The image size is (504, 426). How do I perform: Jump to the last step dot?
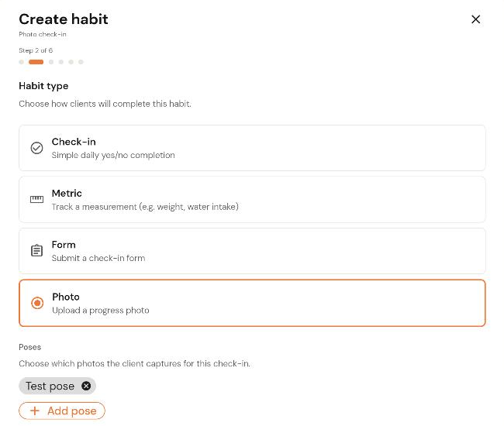point(81,62)
